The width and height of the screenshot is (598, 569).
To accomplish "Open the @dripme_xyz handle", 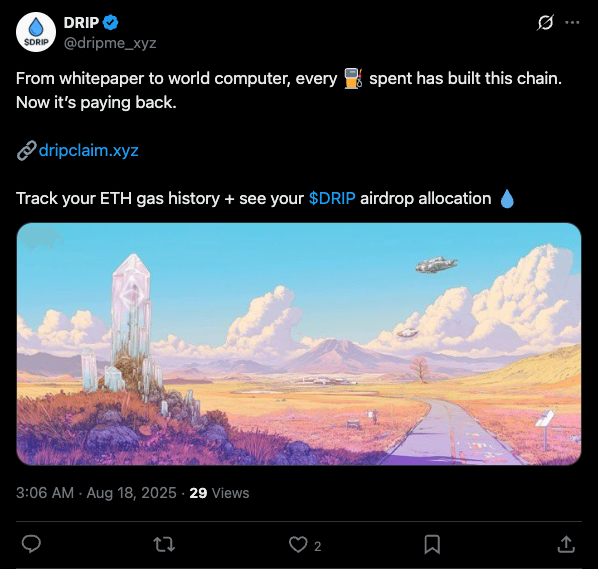I will 110,43.
